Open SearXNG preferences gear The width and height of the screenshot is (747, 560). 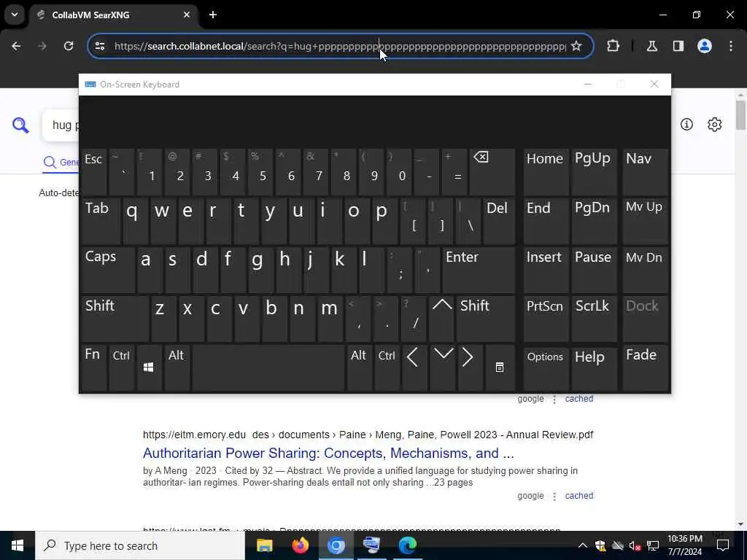[715, 125]
